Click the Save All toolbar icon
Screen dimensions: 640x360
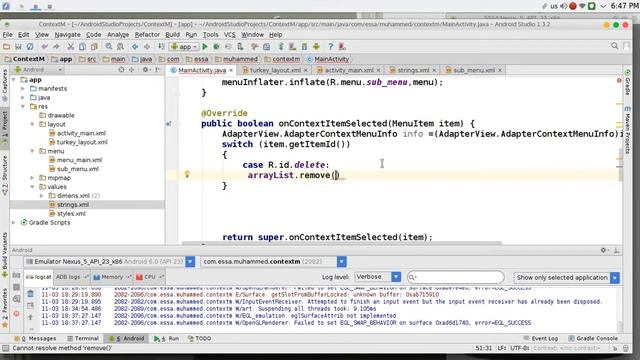[x=18, y=47]
